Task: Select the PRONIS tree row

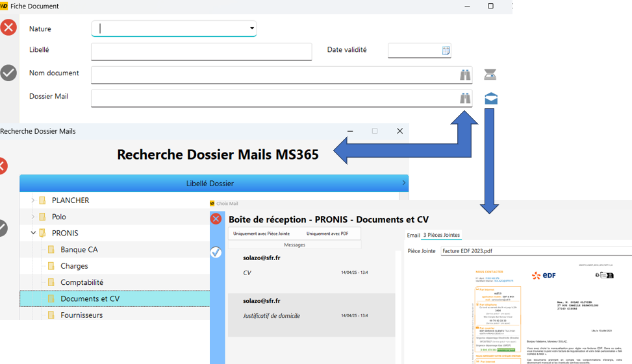Action: tap(115, 233)
